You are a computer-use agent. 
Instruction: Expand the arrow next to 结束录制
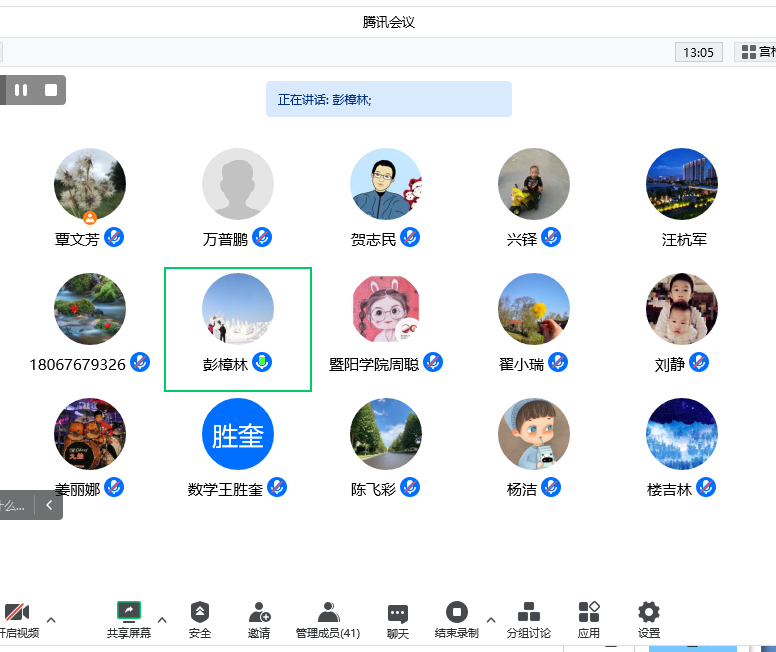(490, 619)
